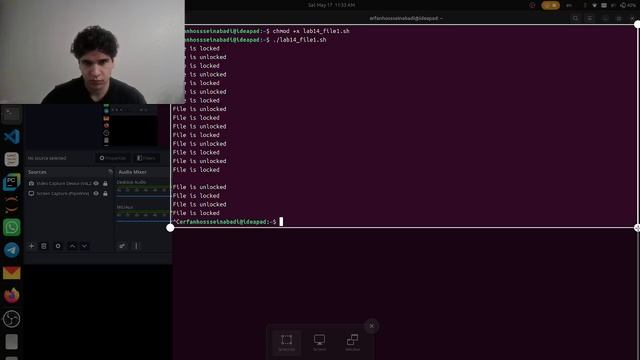
Task: Click the Filters button in OBS
Action: (147, 158)
